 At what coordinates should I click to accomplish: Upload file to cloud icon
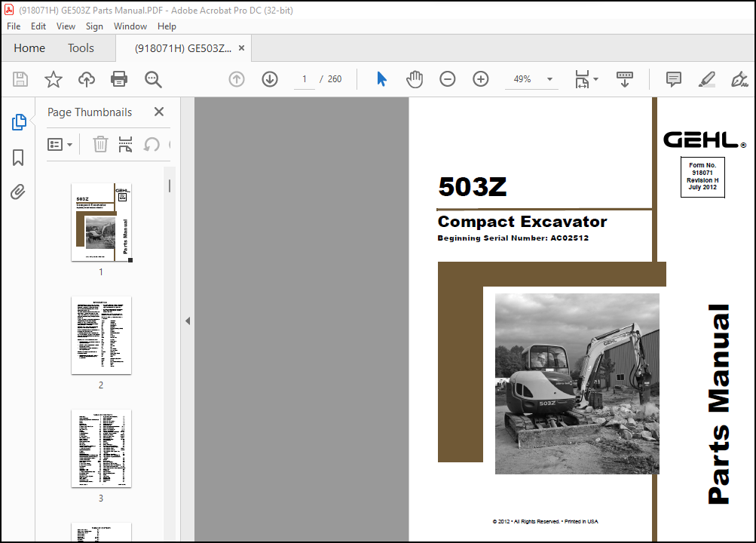click(87, 79)
